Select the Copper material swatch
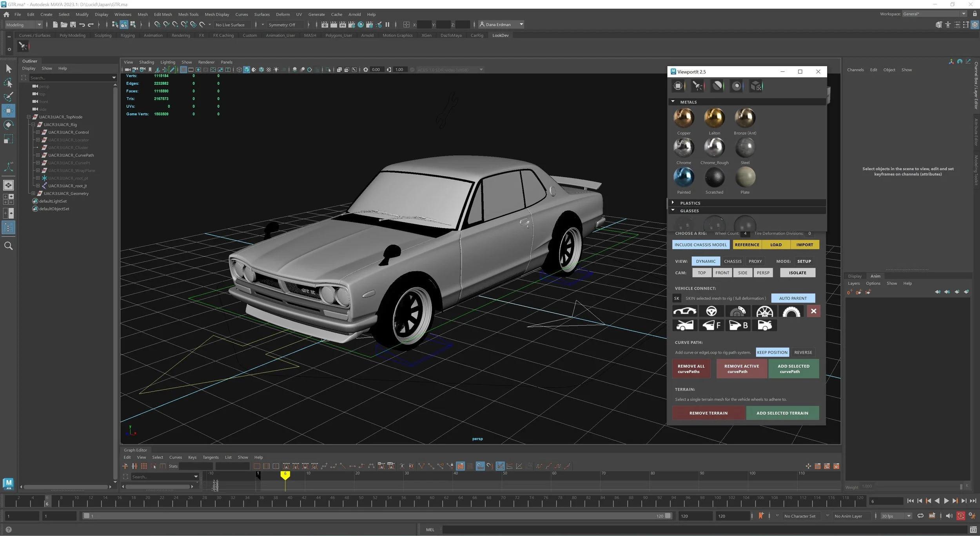Screen dimensions: 980x536 683,118
